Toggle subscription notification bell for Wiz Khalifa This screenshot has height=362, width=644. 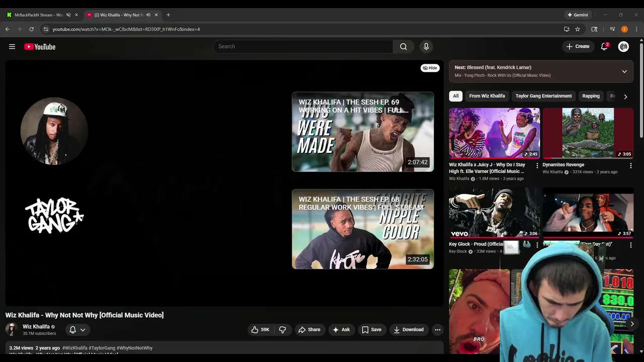tap(72, 330)
